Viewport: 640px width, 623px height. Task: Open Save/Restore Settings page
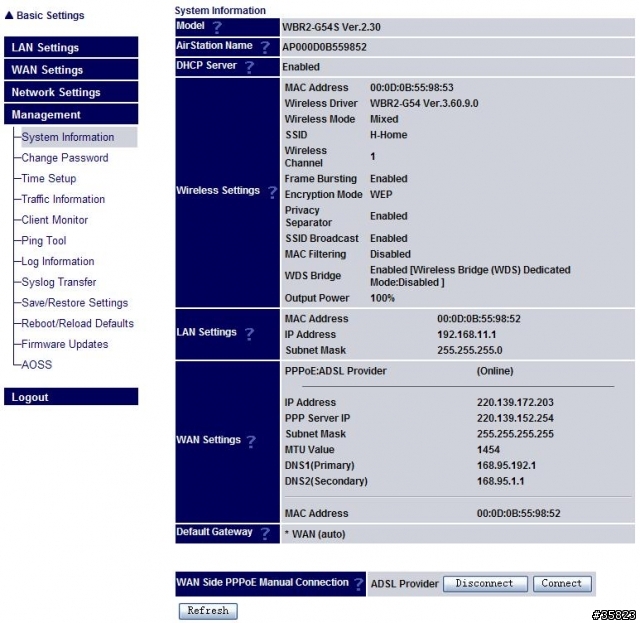point(75,303)
